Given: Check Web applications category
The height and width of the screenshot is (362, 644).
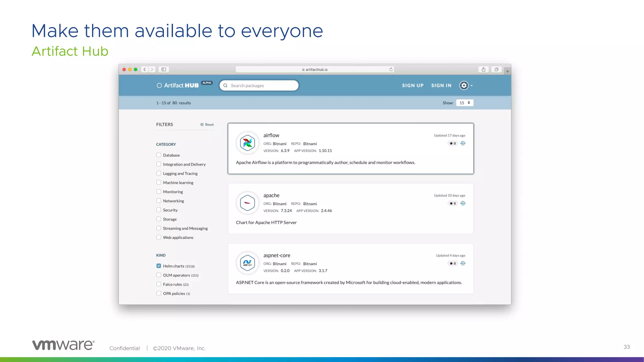Looking at the screenshot, I should click(159, 237).
